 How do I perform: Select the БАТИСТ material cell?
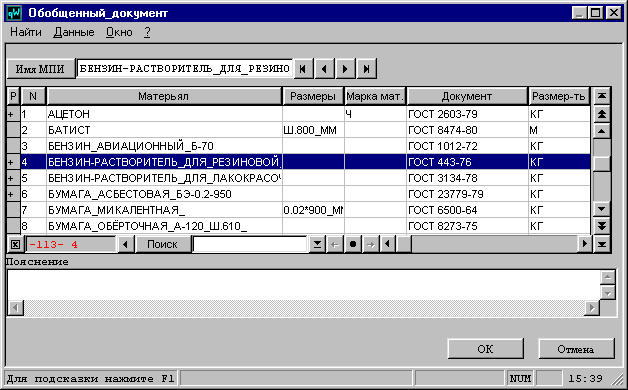click(x=164, y=130)
